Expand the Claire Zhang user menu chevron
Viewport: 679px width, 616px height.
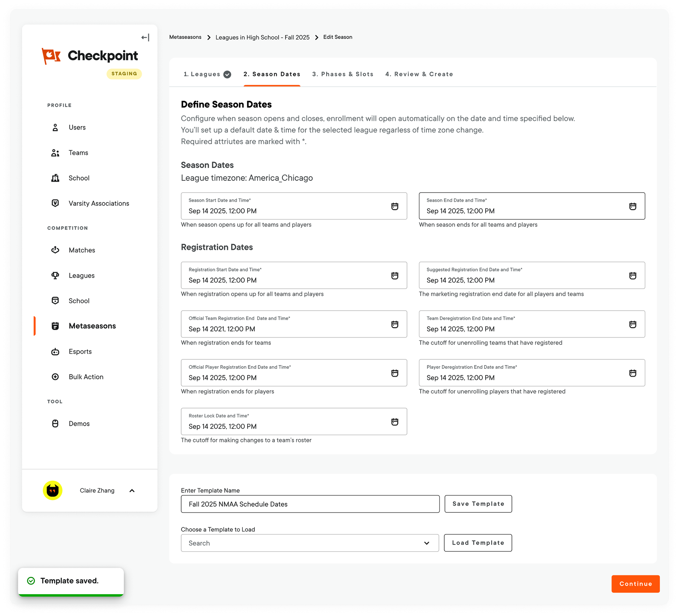[x=132, y=491]
